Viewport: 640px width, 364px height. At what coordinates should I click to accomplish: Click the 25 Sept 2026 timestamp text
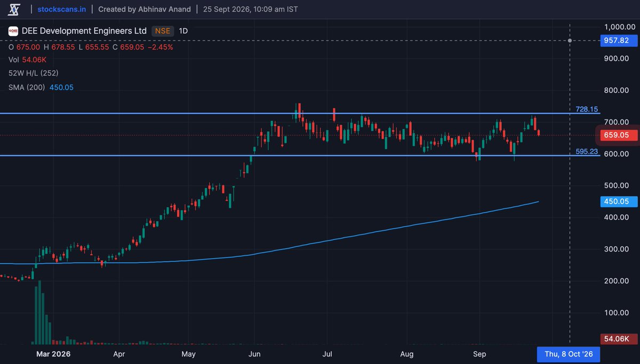point(251,10)
